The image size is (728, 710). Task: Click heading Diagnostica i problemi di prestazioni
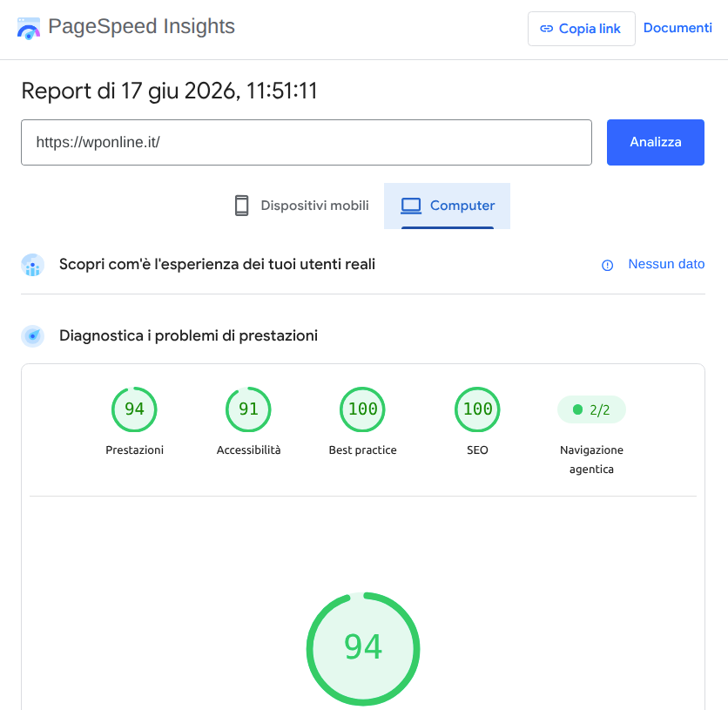coord(188,335)
